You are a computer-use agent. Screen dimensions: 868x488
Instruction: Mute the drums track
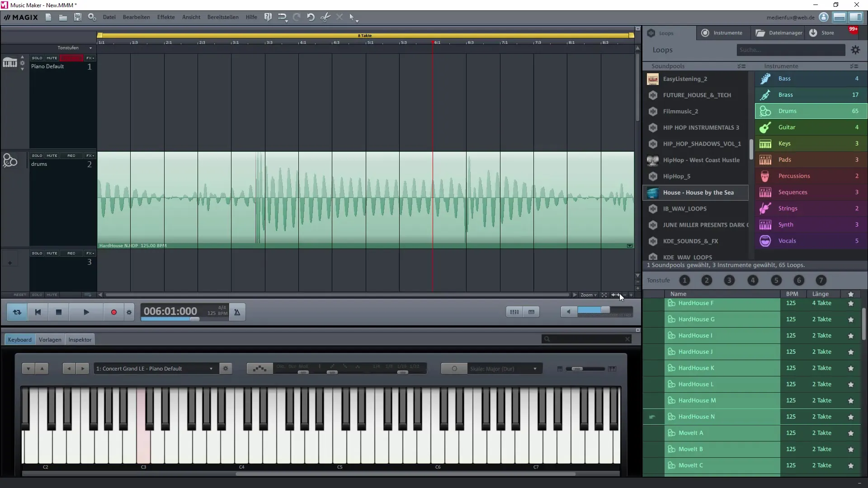pos(52,155)
